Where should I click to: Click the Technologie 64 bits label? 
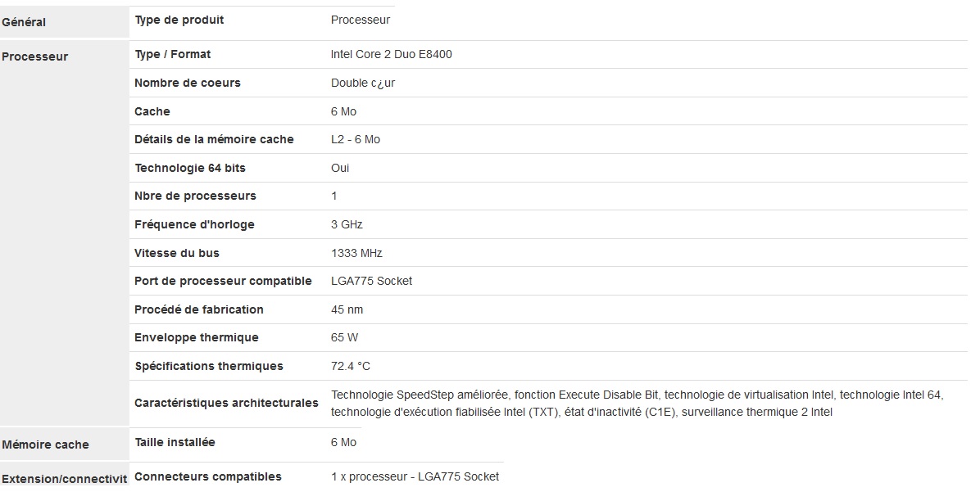click(x=189, y=168)
